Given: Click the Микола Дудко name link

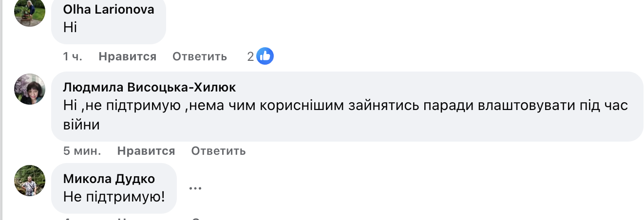Looking at the screenshot, I should click(x=109, y=179).
